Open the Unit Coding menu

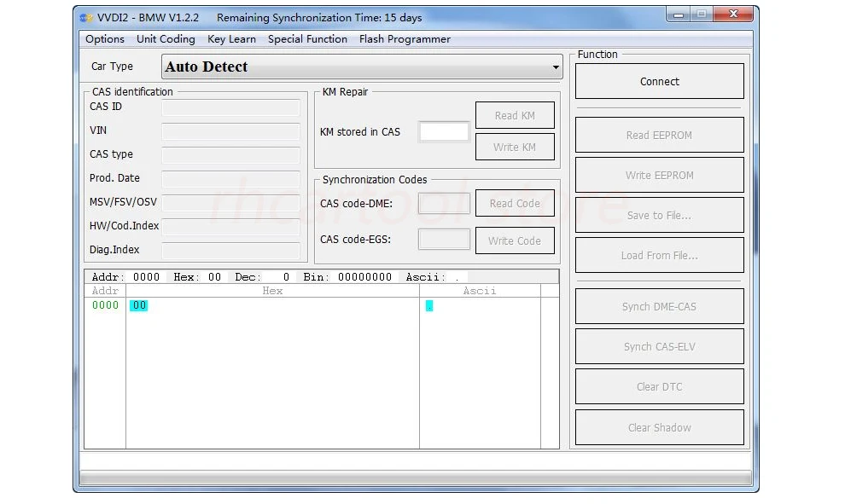click(x=166, y=39)
